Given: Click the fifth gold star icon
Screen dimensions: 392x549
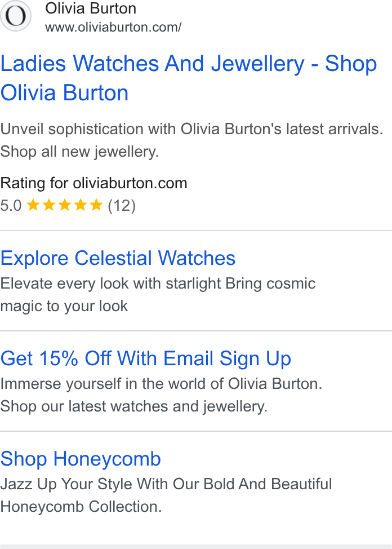Looking at the screenshot, I should [96, 205].
